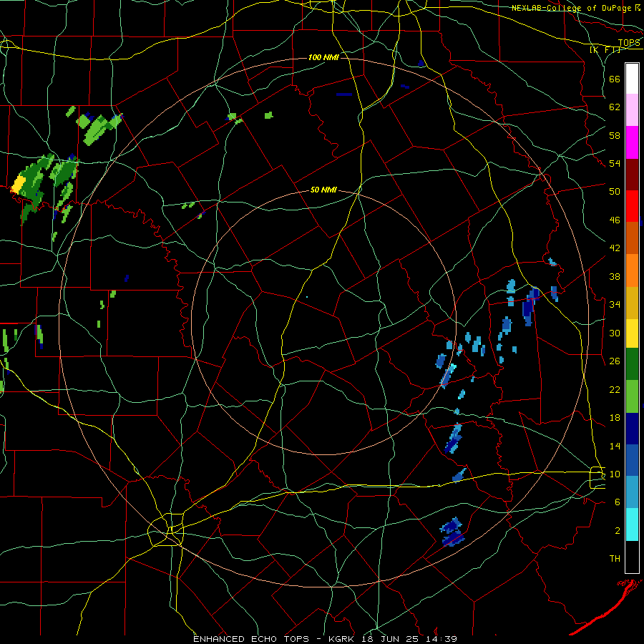This screenshot has width=644, height=644.
Task: Click legend value '54'
Action: click(x=615, y=163)
